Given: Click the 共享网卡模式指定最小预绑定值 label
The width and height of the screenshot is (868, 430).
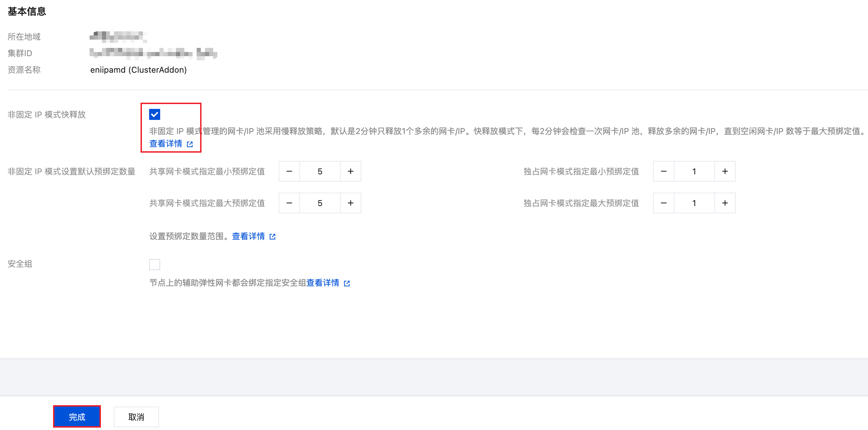Looking at the screenshot, I should [x=207, y=171].
